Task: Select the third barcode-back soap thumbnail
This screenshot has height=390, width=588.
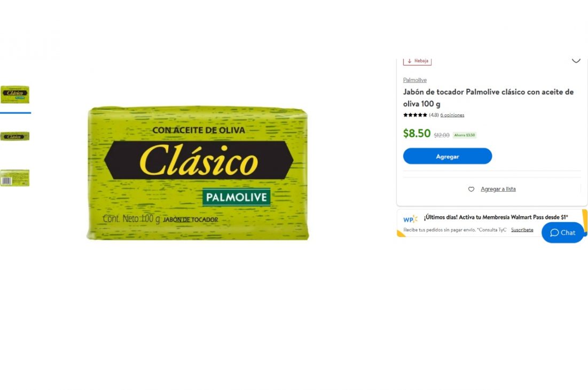Action: [x=15, y=178]
